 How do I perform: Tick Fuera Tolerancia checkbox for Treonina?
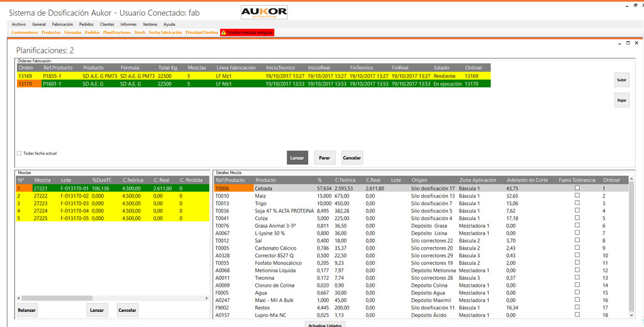coord(577,277)
